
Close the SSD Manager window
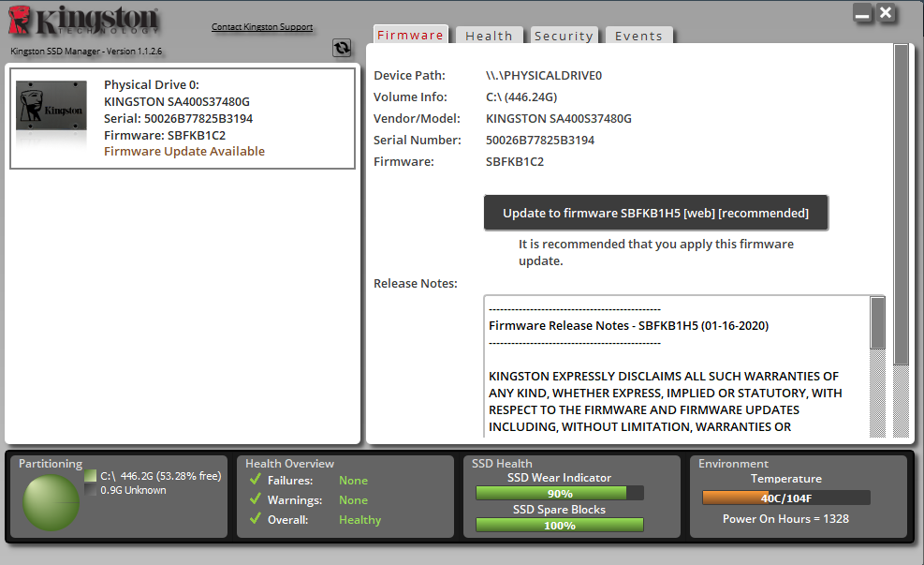tap(886, 13)
